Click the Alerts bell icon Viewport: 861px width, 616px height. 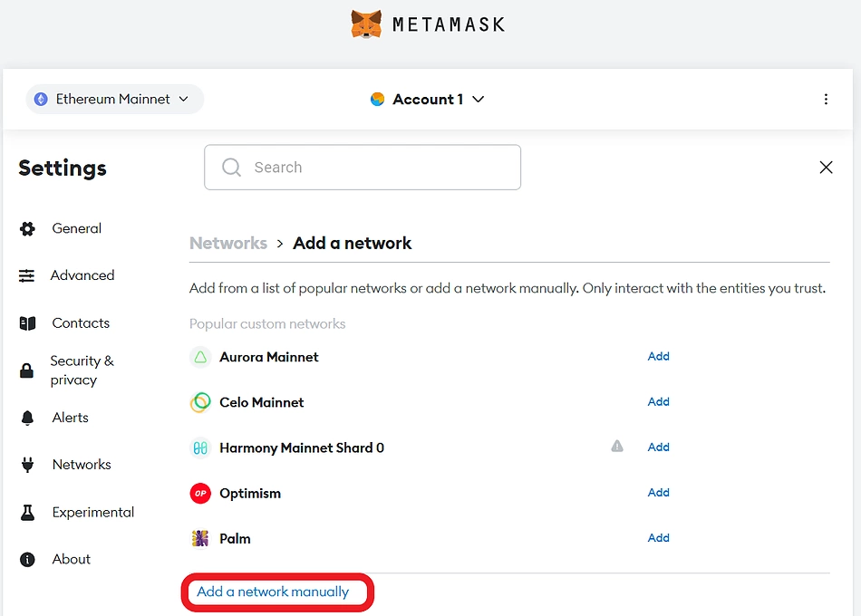coord(27,418)
